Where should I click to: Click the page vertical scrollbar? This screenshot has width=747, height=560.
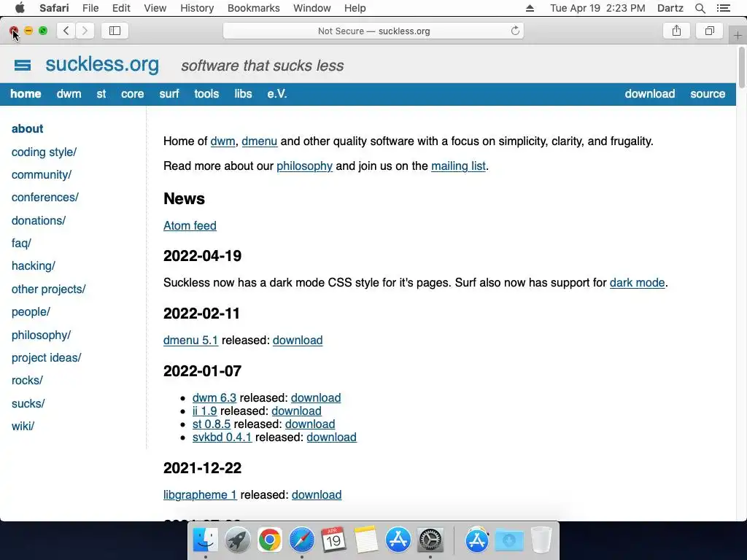pos(741,66)
